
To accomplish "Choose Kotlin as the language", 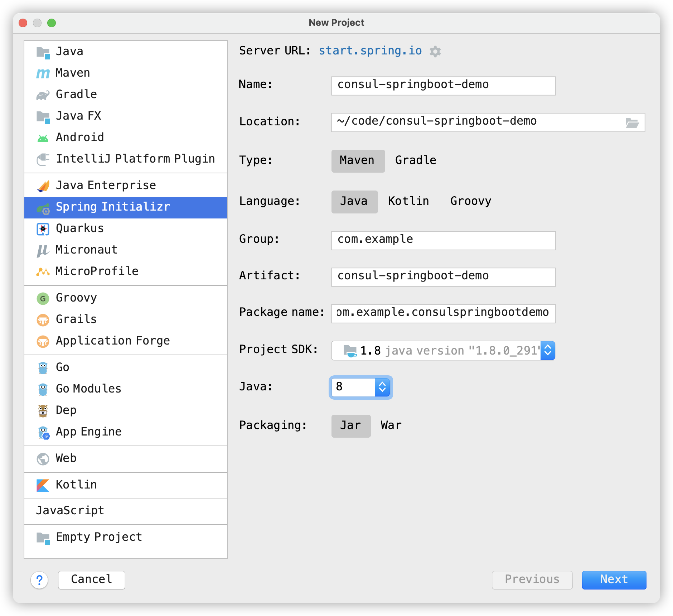I will point(408,201).
